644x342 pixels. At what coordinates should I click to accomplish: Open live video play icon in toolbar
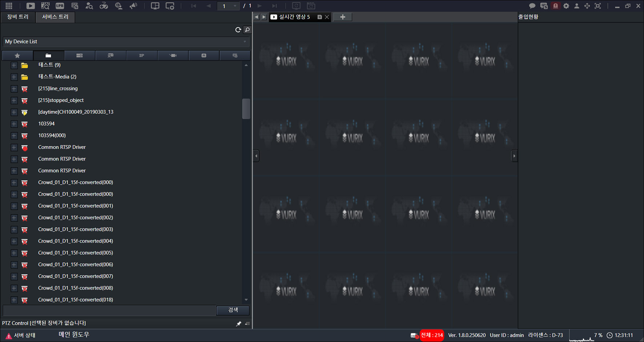coord(31,6)
